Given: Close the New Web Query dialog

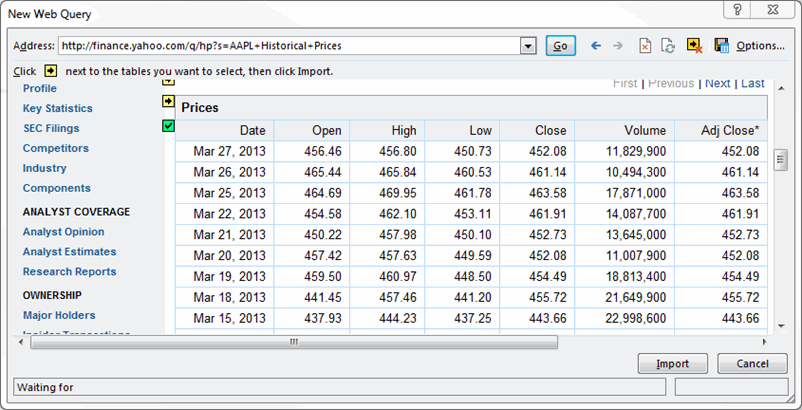Looking at the screenshot, I should pos(774,10).
